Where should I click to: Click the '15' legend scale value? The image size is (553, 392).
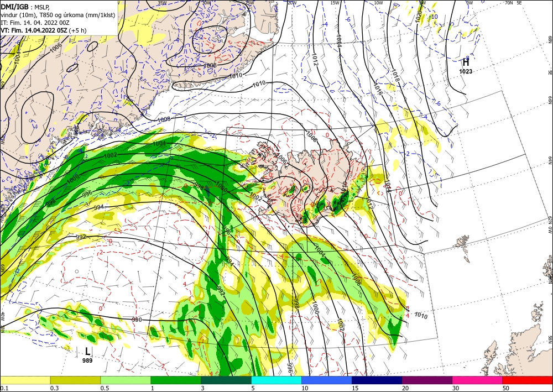click(x=355, y=388)
